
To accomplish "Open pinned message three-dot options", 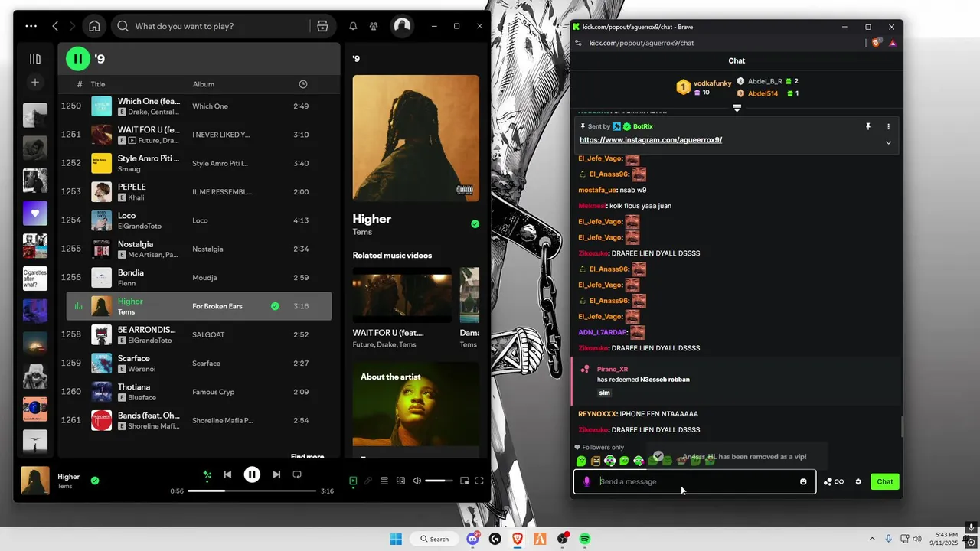I will (x=888, y=126).
